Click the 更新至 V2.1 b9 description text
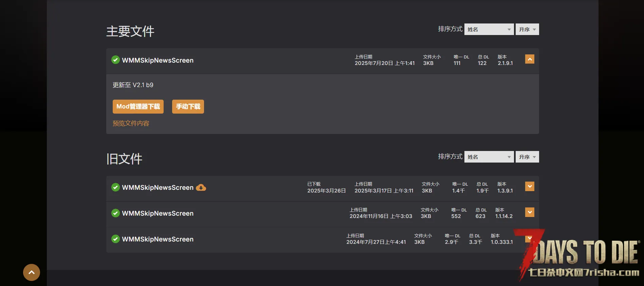Screen dimensions: 644x286 pos(133,85)
